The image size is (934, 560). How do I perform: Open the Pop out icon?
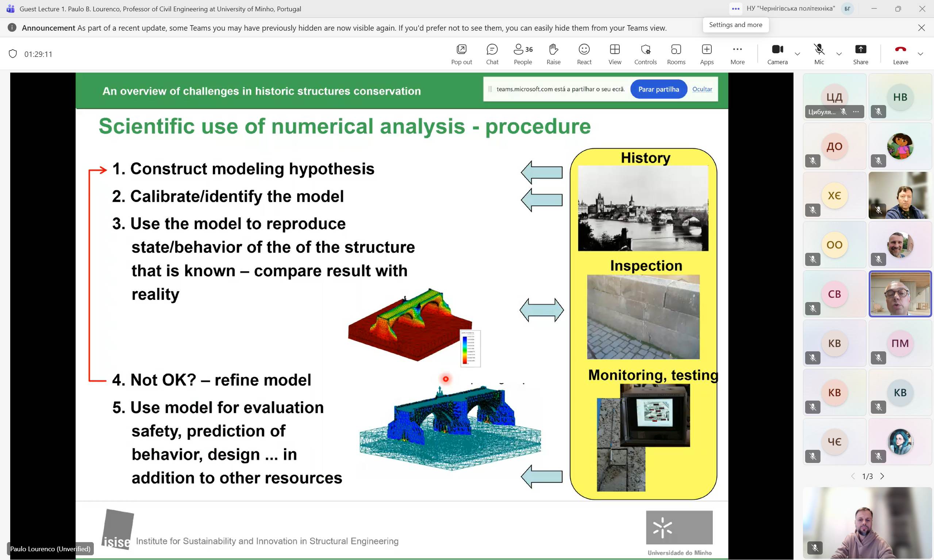[x=461, y=54]
